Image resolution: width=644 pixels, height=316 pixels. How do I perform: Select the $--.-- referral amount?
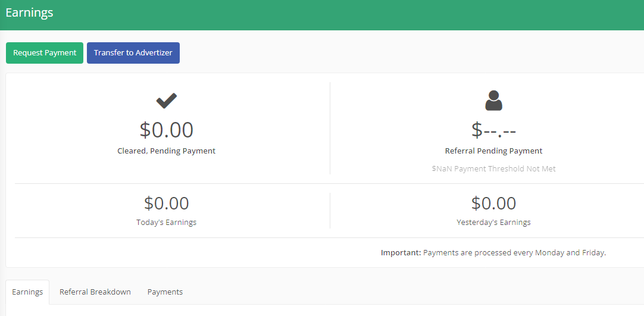(493, 130)
